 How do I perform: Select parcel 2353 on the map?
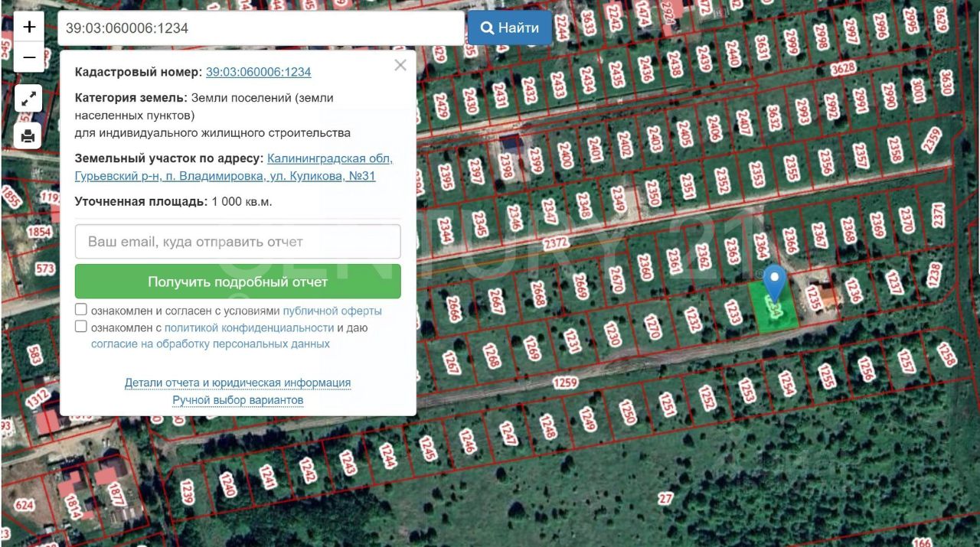pyautogui.click(x=756, y=174)
